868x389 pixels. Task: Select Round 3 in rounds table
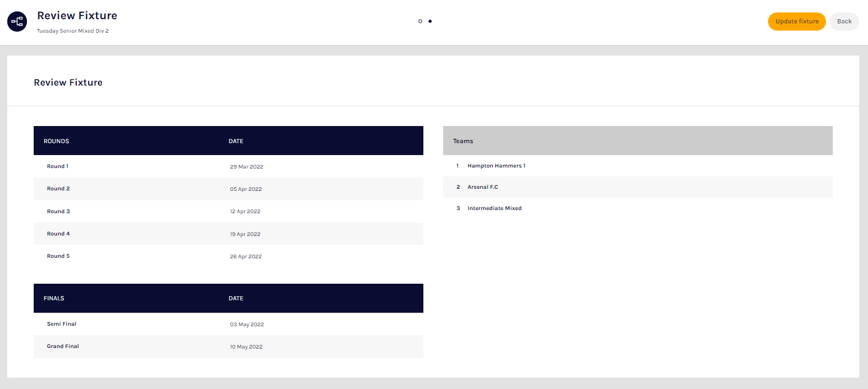coord(58,212)
